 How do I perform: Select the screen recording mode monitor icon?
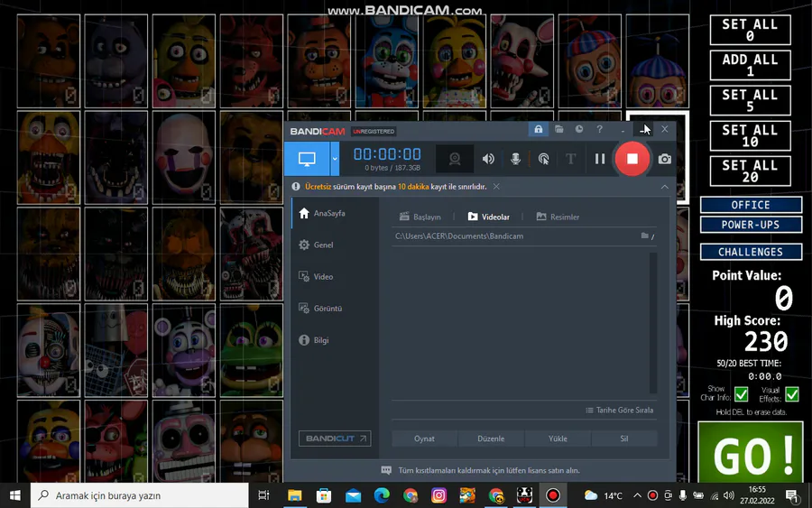(x=307, y=159)
